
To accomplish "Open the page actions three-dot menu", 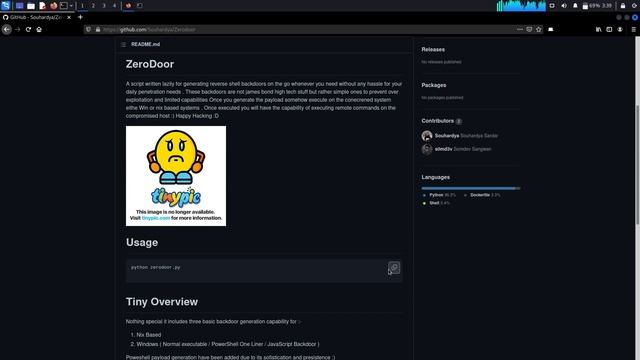I will point(520,29).
